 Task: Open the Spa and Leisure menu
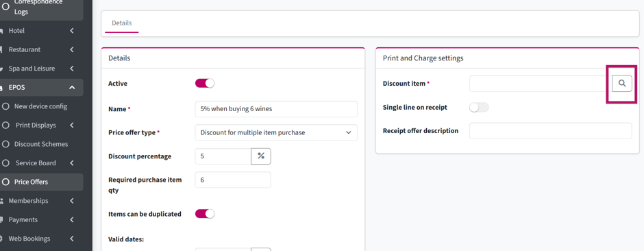32,69
